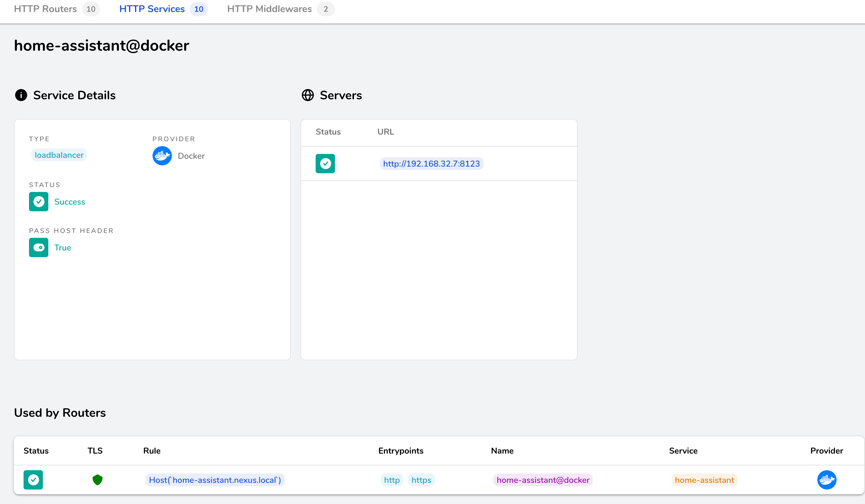This screenshot has width=865, height=504.
Task: Click the https entrypoint tag
Action: [421, 480]
